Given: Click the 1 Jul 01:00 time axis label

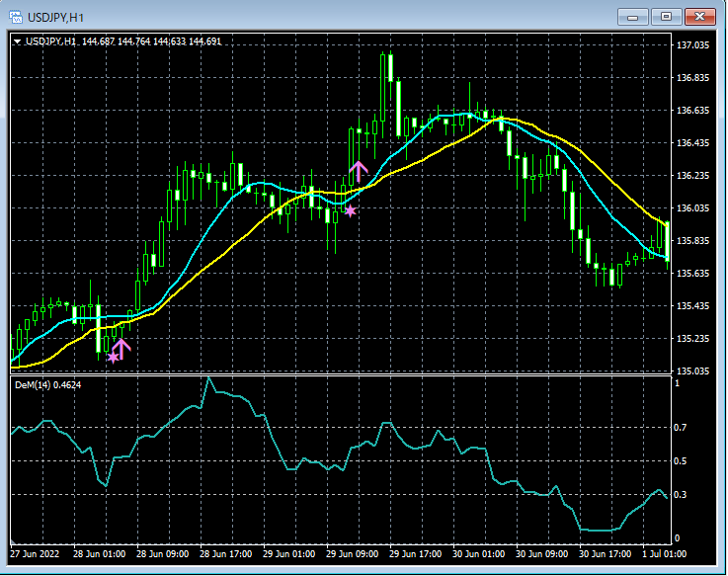Looking at the screenshot, I should tap(664, 554).
